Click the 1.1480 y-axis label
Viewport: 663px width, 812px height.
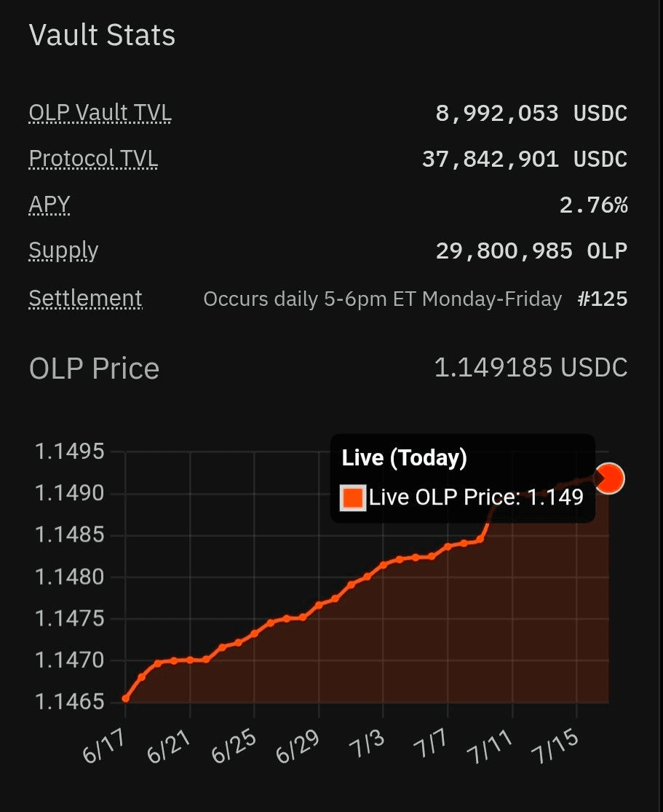pos(69,577)
